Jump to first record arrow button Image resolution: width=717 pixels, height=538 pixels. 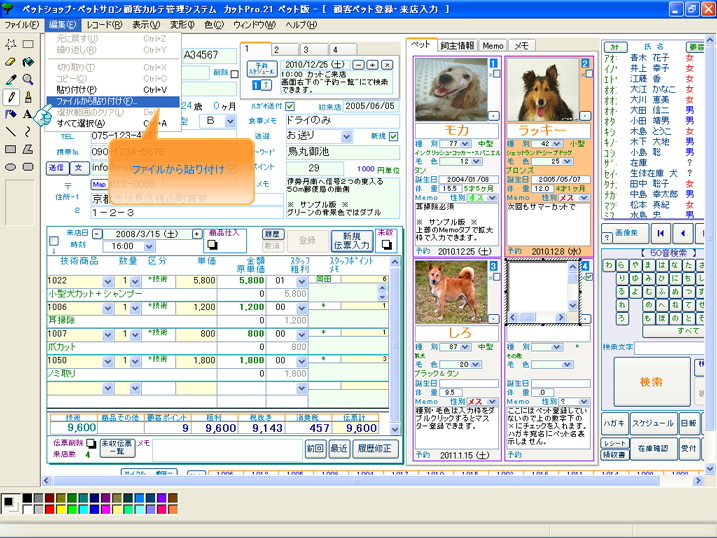[660, 233]
